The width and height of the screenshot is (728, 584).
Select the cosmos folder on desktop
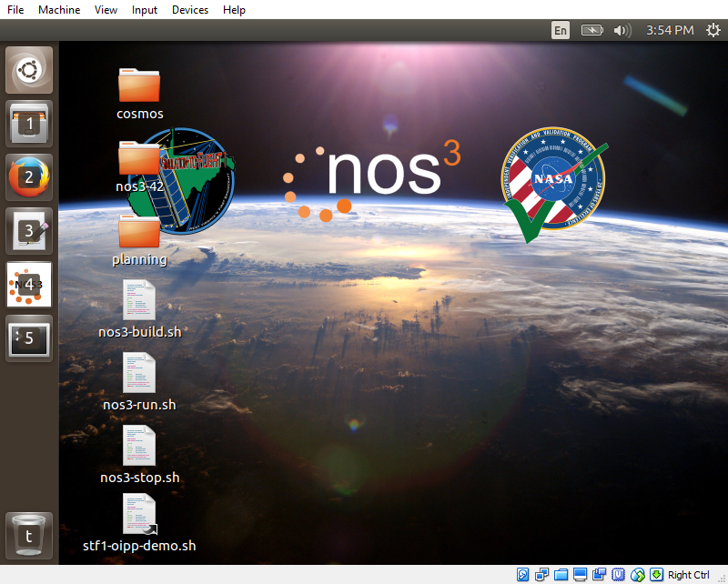139,95
